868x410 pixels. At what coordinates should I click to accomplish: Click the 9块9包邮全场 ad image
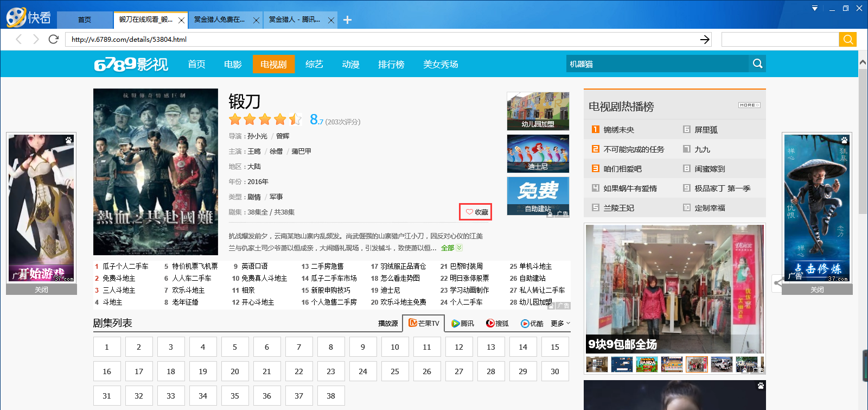click(x=674, y=289)
